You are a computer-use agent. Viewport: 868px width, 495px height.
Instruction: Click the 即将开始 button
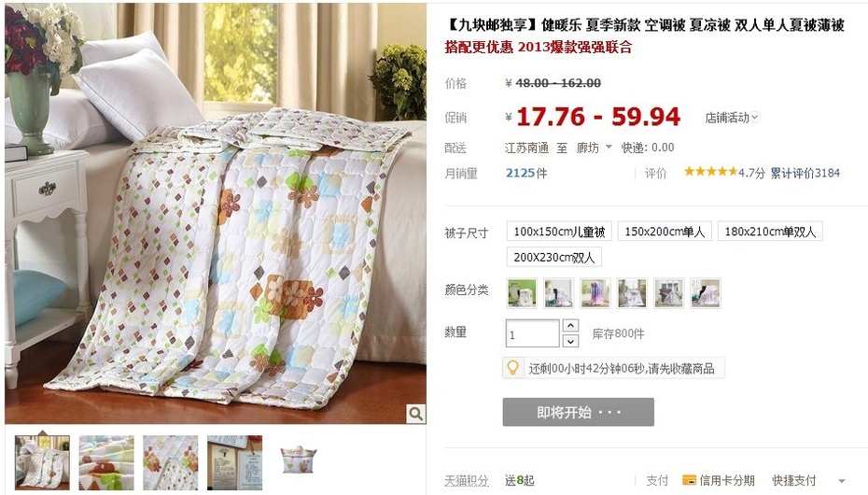pyautogui.click(x=579, y=412)
